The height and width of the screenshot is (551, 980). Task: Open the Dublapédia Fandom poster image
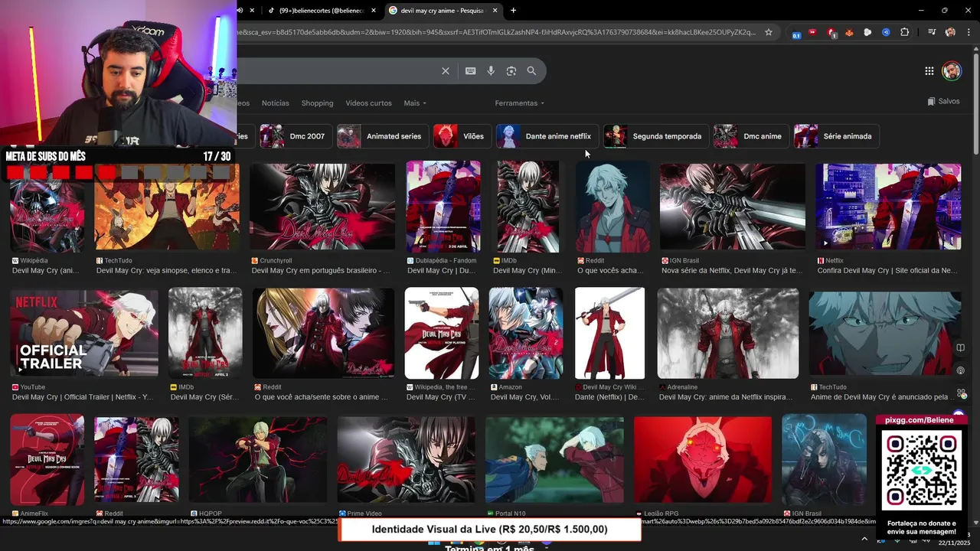pyautogui.click(x=443, y=207)
